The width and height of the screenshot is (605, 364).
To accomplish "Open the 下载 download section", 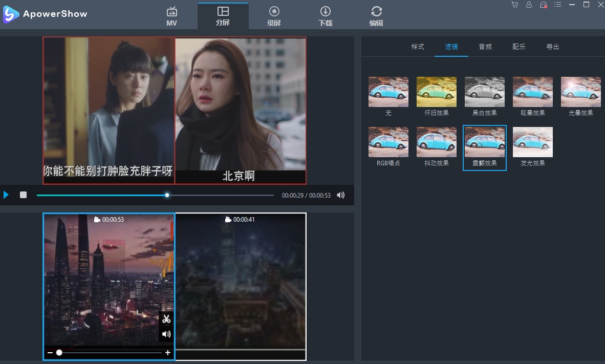I will (325, 16).
